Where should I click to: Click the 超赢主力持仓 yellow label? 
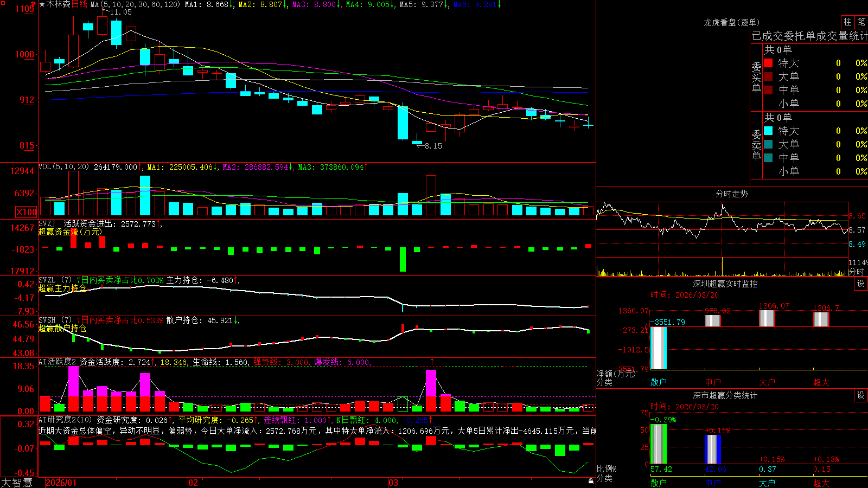(62, 288)
